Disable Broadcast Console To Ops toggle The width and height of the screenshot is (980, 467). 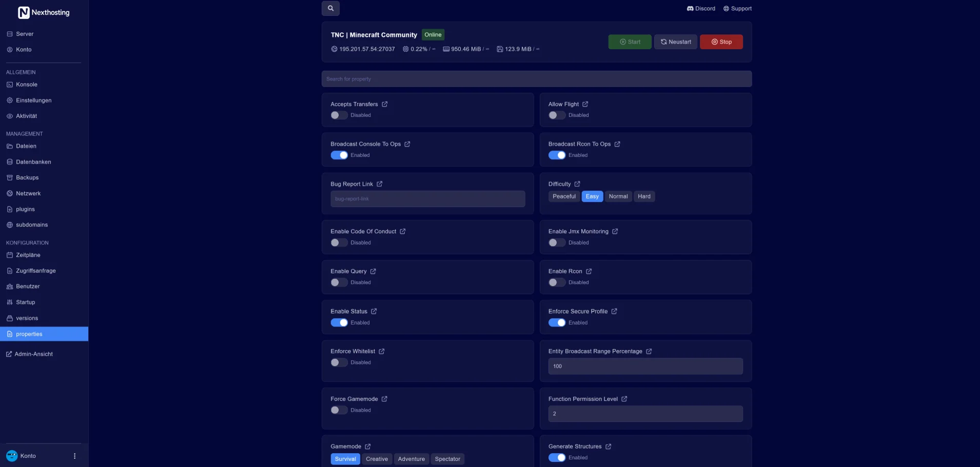click(x=339, y=155)
